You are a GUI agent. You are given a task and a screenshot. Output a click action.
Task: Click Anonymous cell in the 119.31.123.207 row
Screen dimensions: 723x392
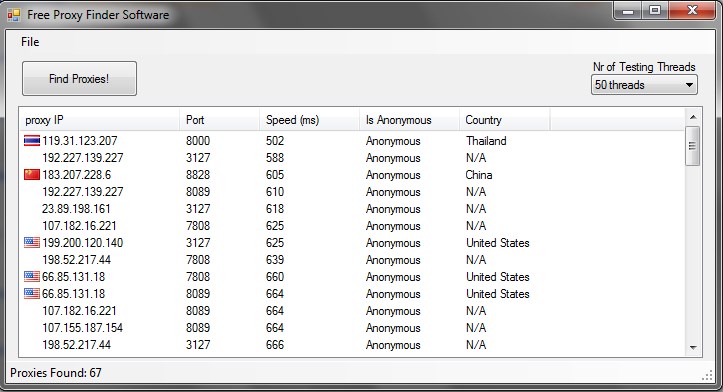(x=393, y=141)
